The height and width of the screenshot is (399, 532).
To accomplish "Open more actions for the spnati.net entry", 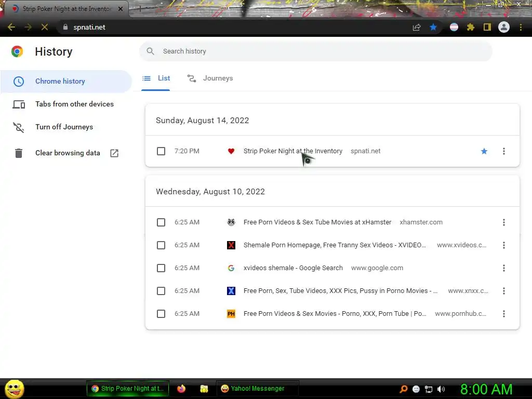I will coord(504,151).
